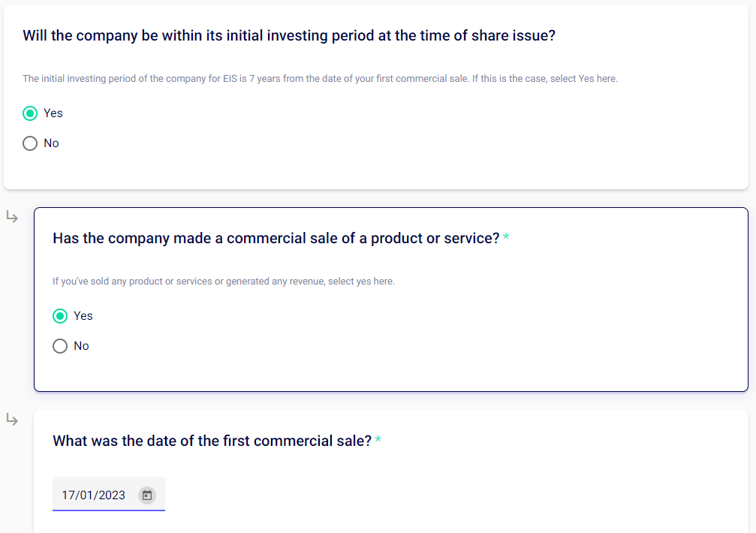
Task: Click the asterisk after the first sale date question
Action: pos(378,441)
